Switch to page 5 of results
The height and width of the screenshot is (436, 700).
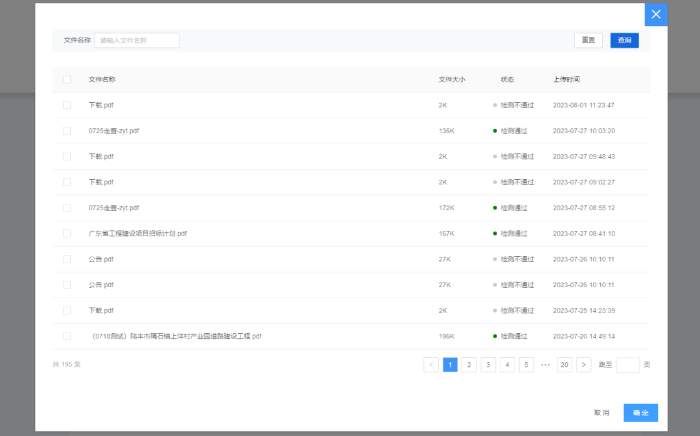pos(526,365)
